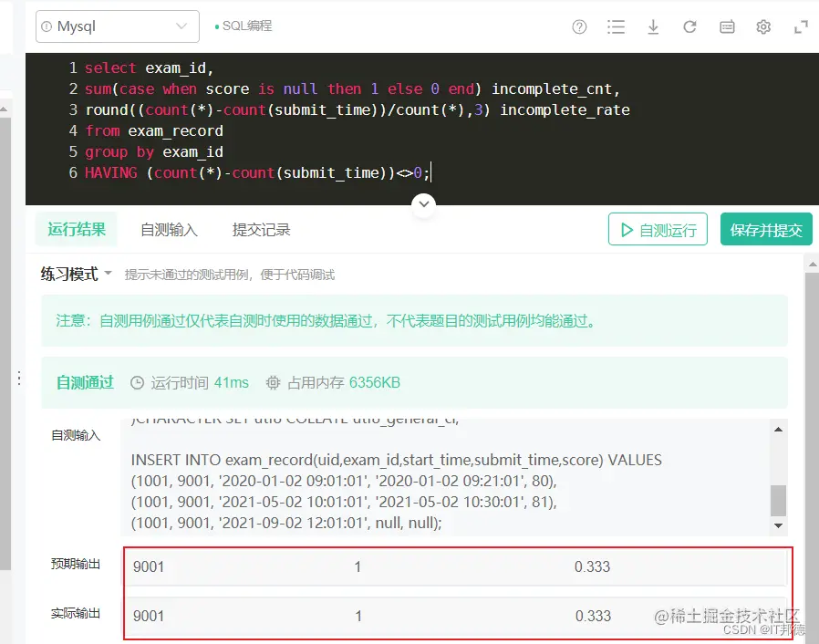Click the info icon in Mysql selector
This screenshot has height=644, width=819.
pos(47,26)
